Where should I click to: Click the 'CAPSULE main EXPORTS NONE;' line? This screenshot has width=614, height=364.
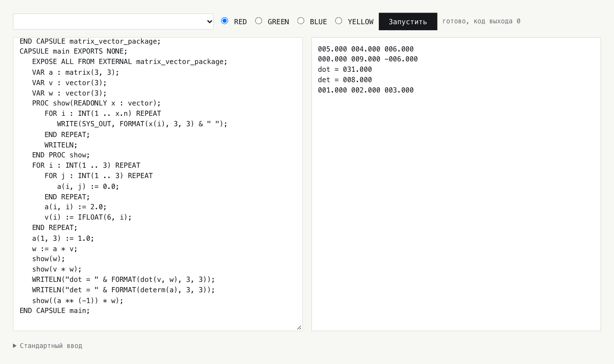74,51
